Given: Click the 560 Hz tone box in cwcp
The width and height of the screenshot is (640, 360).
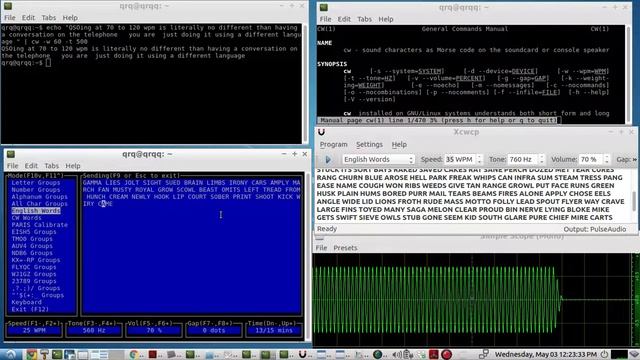Looking at the screenshot, I should 94,330.
